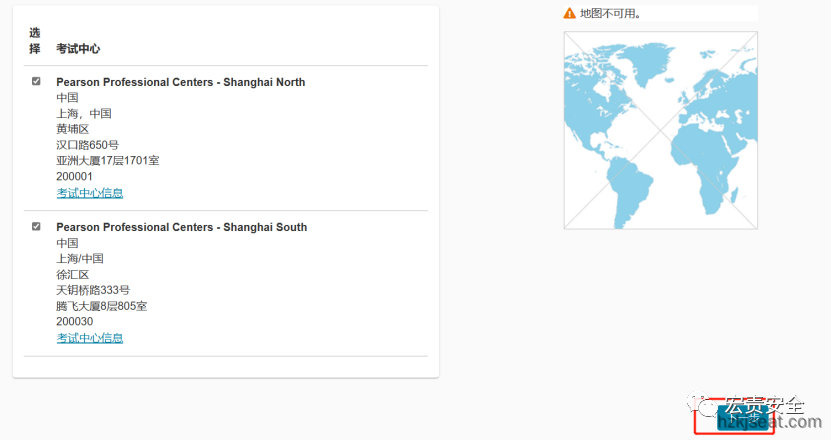
Task: Click the orange map warning triangle icon
Action: pyautogui.click(x=570, y=14)
